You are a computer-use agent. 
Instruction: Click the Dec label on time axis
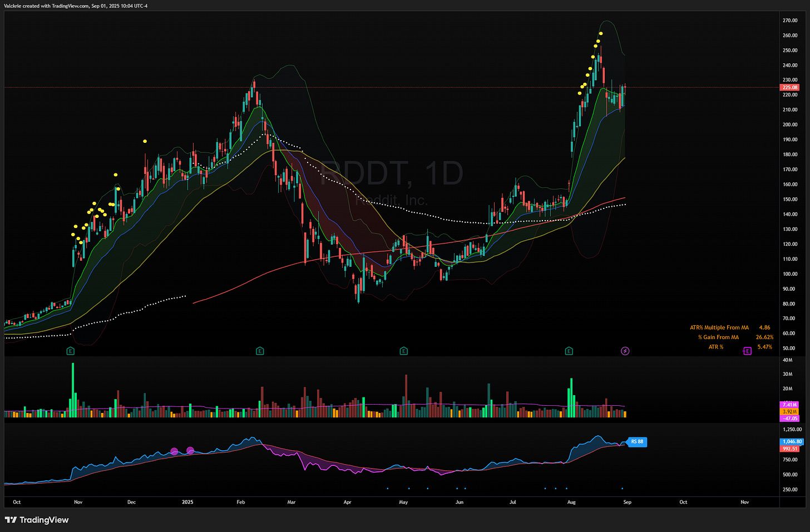pos(131,502)
